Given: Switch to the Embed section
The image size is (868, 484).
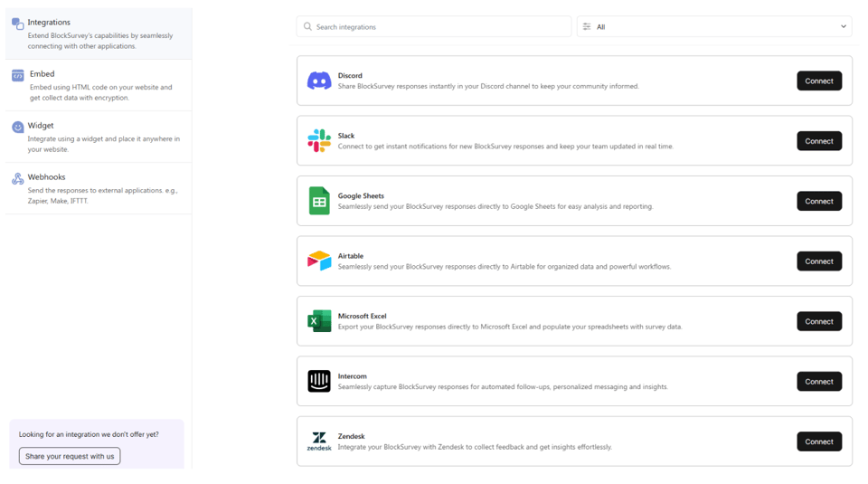Looking at the screenshot, I should click(99, 85).
